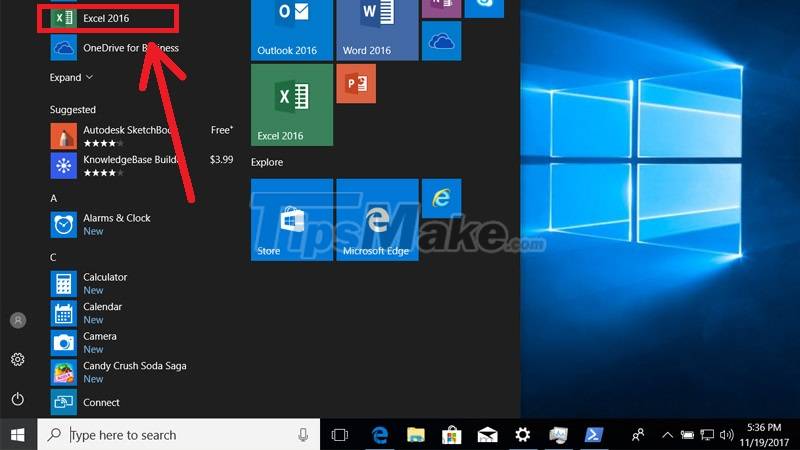Open the Connect app
This screenshot has height=450, width=800.
pyautogui.click(x=143, y=402)
